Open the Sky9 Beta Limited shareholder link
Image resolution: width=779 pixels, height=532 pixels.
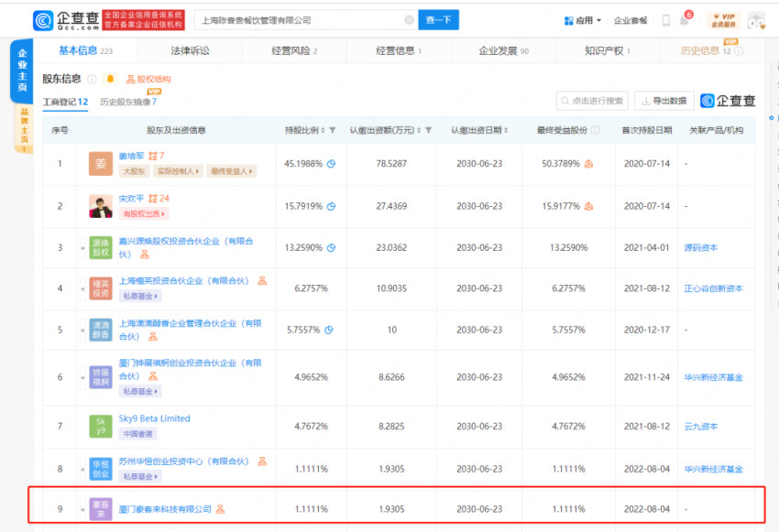click(154, 418)
